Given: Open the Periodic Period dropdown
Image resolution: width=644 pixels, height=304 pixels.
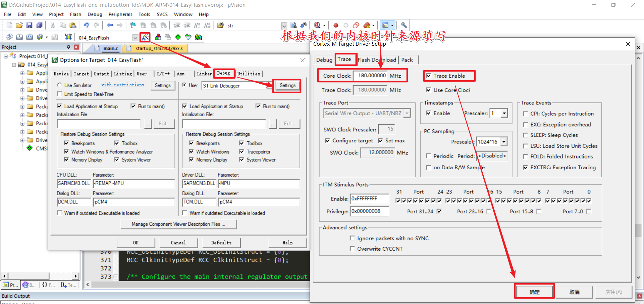Looking at the screenshot, I should [x=492, y=156].
